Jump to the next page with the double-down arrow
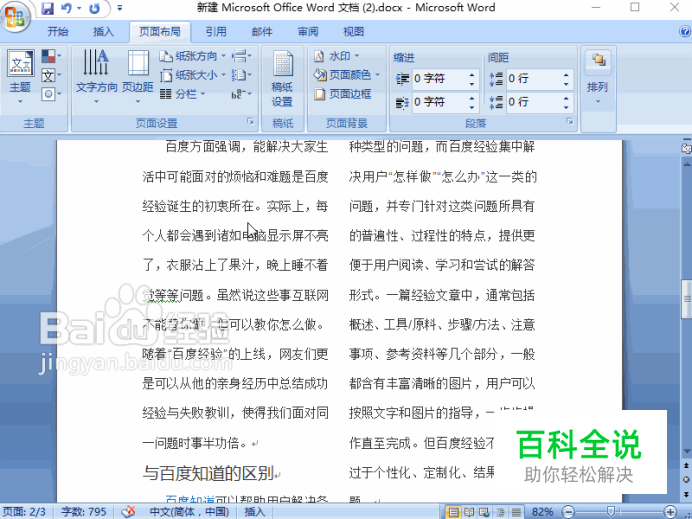Viewport: 692px width, 519px height. tap(686, 493)
